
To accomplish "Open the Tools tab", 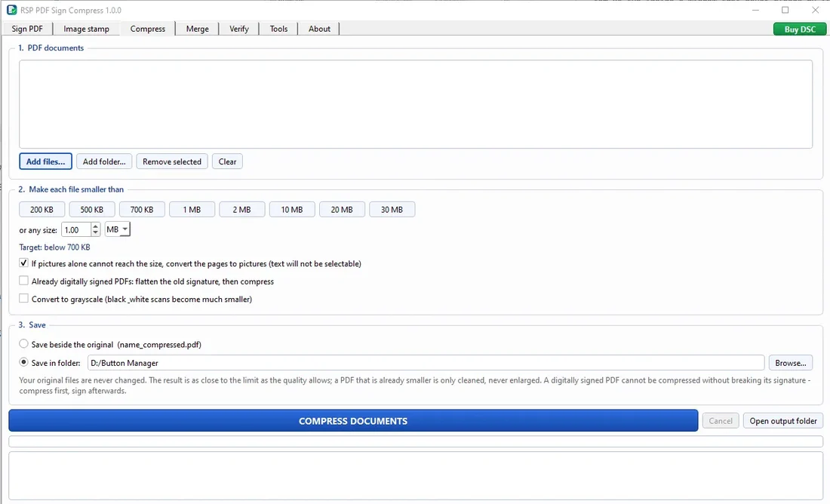I will tap(278, 29).
